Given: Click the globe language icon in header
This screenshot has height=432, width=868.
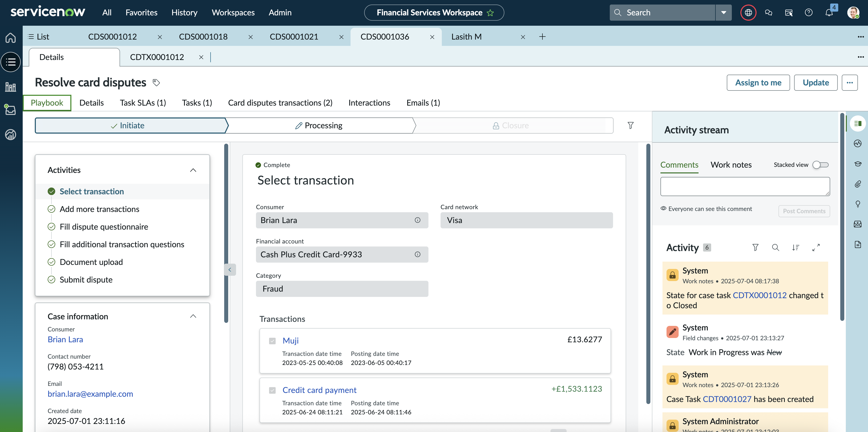Looking at the screenshot, I should click(x=748, y=12).
